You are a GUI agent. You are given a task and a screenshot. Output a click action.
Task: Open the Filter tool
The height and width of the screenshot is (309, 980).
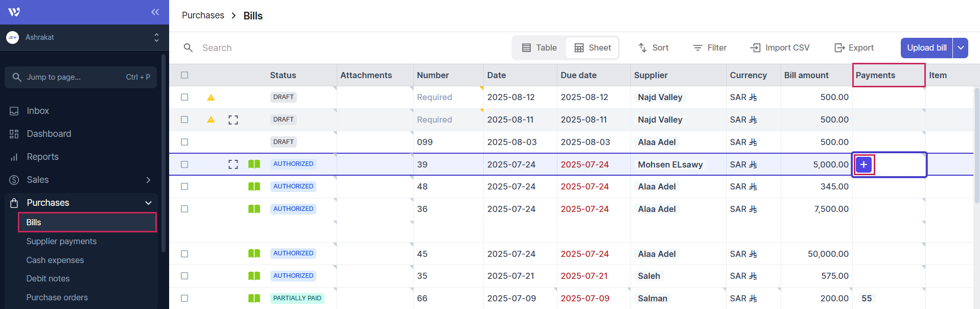pyautogui.click(x=710, y=47)
